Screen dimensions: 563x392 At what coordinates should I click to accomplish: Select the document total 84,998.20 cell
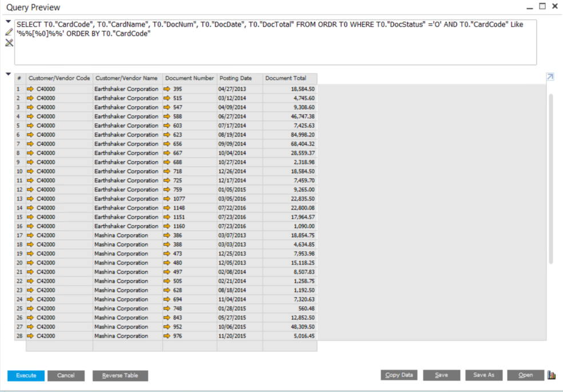[x=290, y=135]
